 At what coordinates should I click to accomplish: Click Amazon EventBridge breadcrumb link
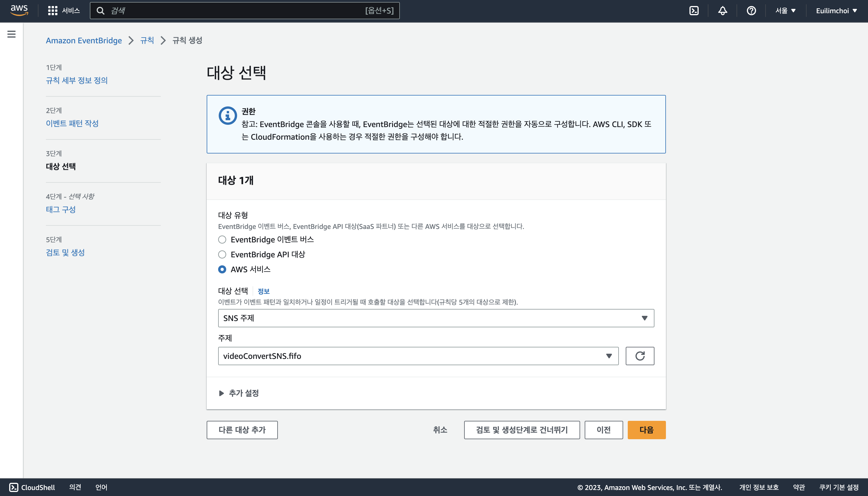click(x=84, y=40)
